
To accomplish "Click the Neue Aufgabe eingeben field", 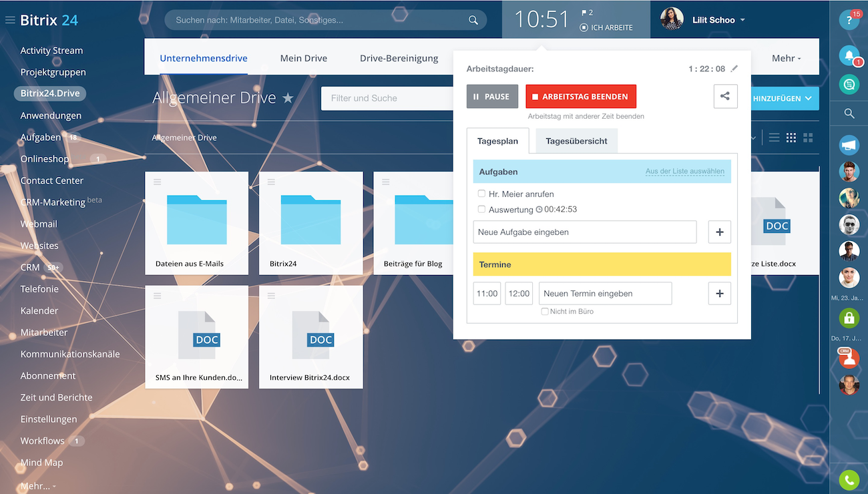I will click(585, 232).
